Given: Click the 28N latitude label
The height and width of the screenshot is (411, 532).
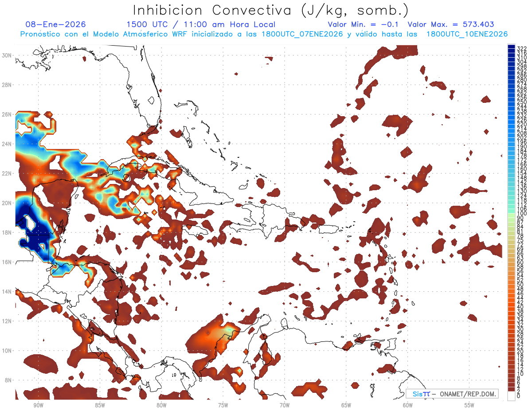Looking at the screenshot, I should pos(8,85).
